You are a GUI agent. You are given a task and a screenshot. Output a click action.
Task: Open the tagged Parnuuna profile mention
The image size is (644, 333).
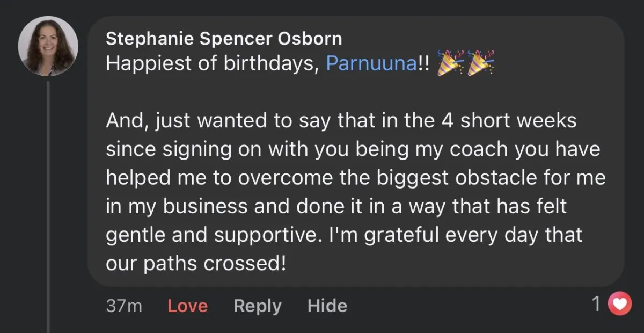click(x=371, y=63)
